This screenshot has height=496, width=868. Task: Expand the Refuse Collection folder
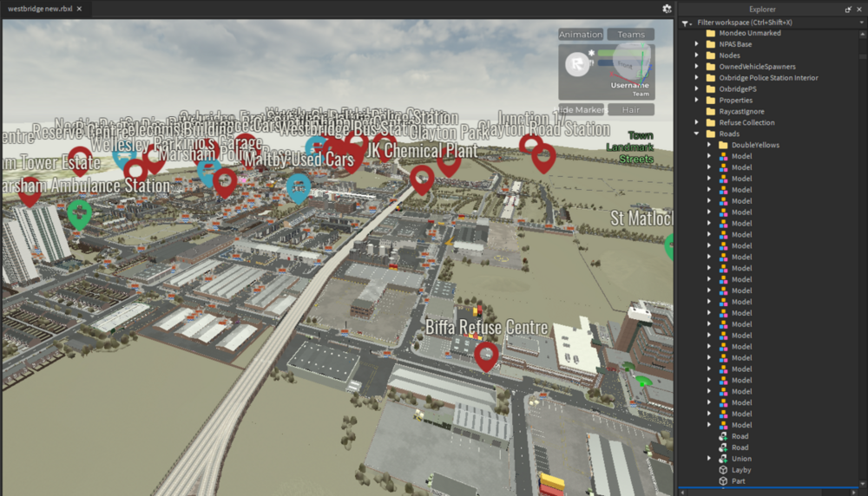(696, 123)
